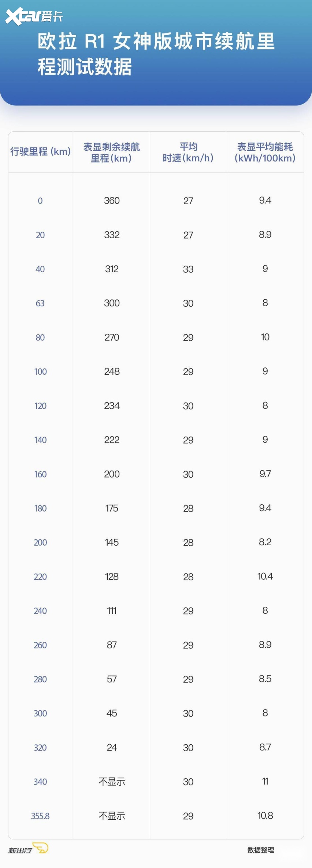Click the 63 mileage cell
312x868 pixels.
point(40,303)
